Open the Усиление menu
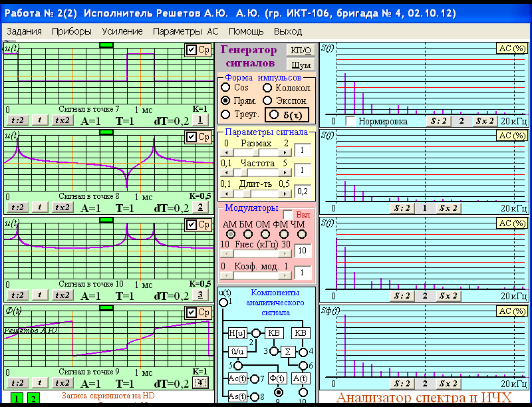The height and width of the screenshot is (407, 532). coord(122,31)
